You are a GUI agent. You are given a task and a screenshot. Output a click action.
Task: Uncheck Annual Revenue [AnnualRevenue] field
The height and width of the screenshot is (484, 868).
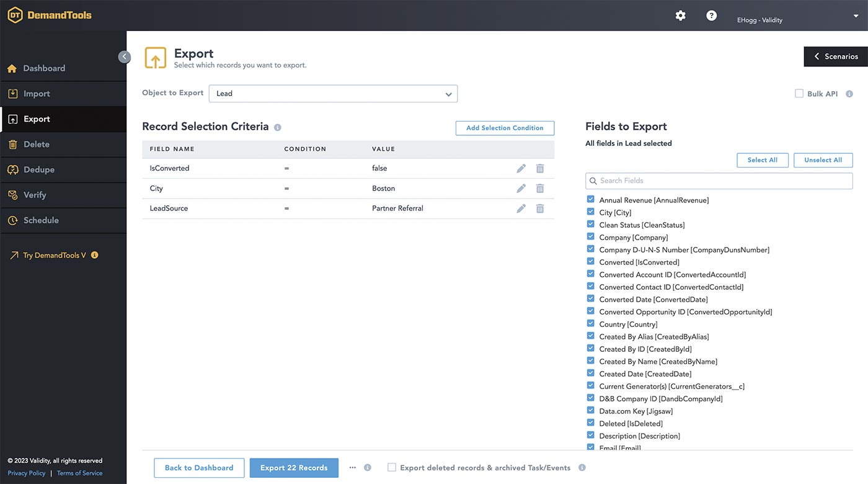590,200
